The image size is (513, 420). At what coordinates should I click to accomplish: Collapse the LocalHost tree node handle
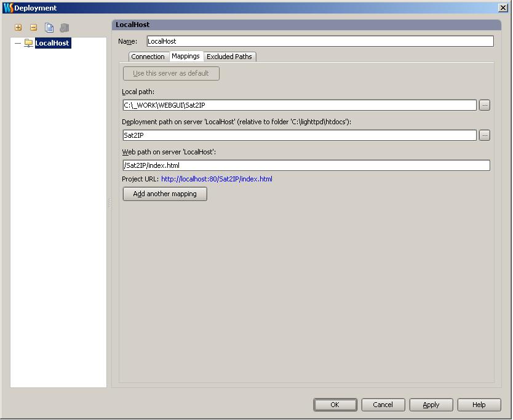pos(17,43)
